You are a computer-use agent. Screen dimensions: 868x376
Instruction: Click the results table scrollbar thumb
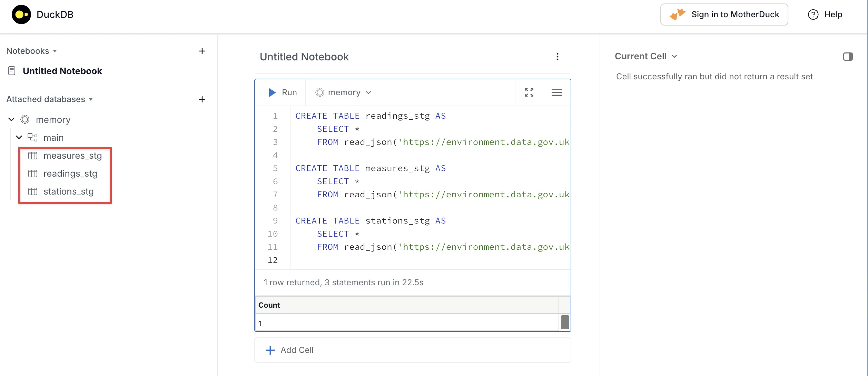click(x=565, y=322)
